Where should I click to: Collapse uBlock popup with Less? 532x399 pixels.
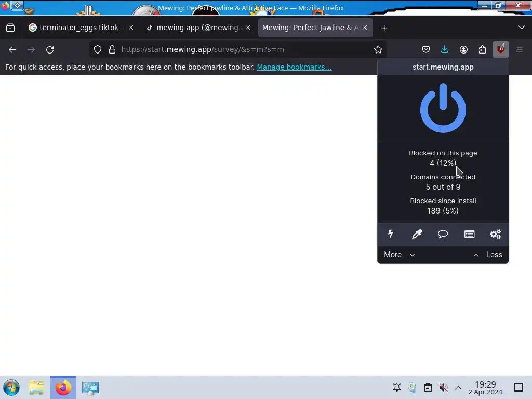487,255
